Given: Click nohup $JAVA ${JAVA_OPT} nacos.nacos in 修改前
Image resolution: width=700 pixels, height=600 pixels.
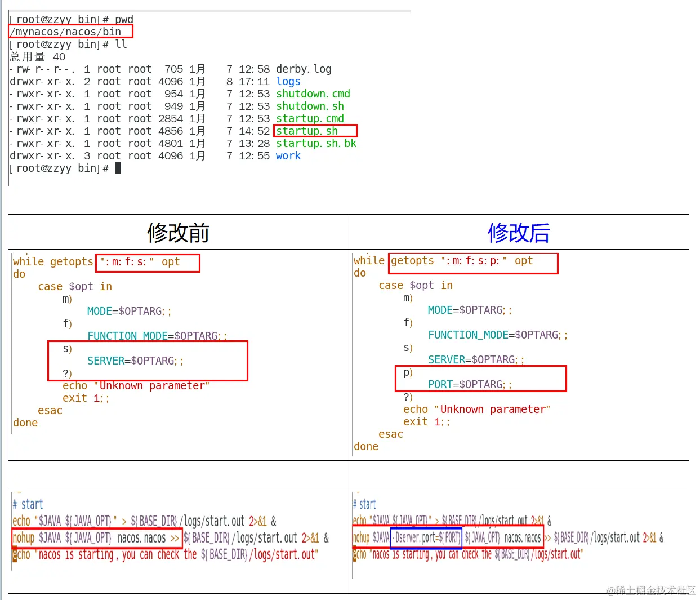Looking at the screenshot, I should 89,538.
